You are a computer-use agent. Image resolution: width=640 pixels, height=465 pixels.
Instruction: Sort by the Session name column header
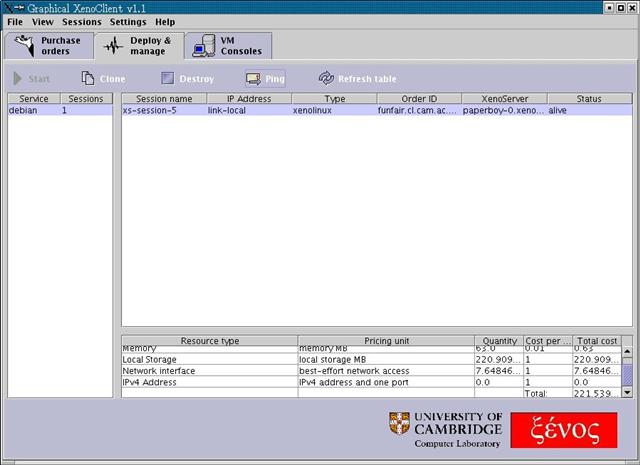[x=164, y=99]
